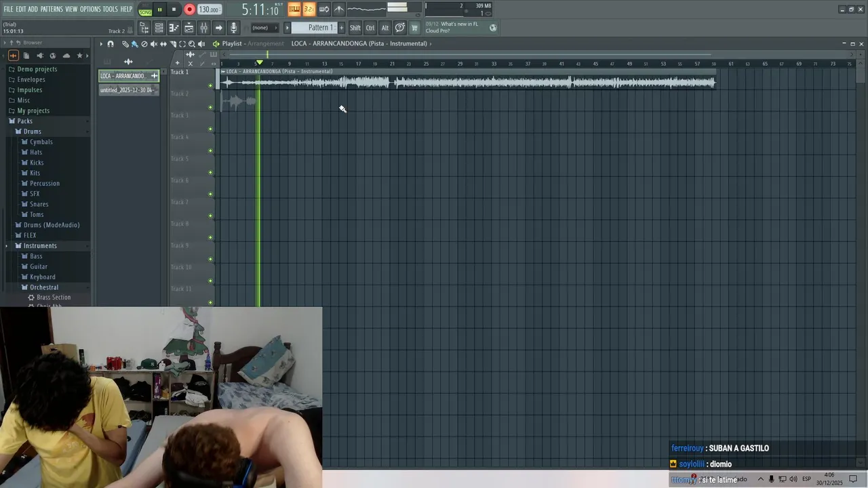The height and width of the screenshot is (488, 868).
Task: Toggle the SONG/PAT mode switch
Action: [145, 9]
